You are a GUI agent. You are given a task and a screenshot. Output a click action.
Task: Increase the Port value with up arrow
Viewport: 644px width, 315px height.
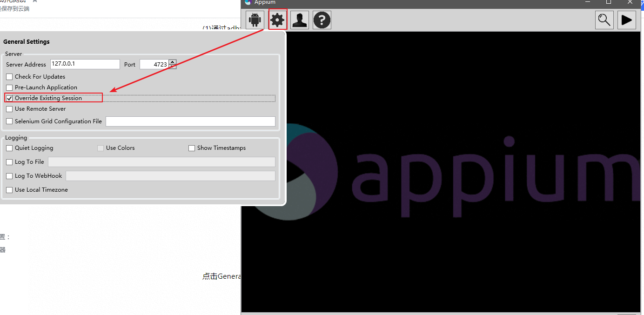click(173, 62)
